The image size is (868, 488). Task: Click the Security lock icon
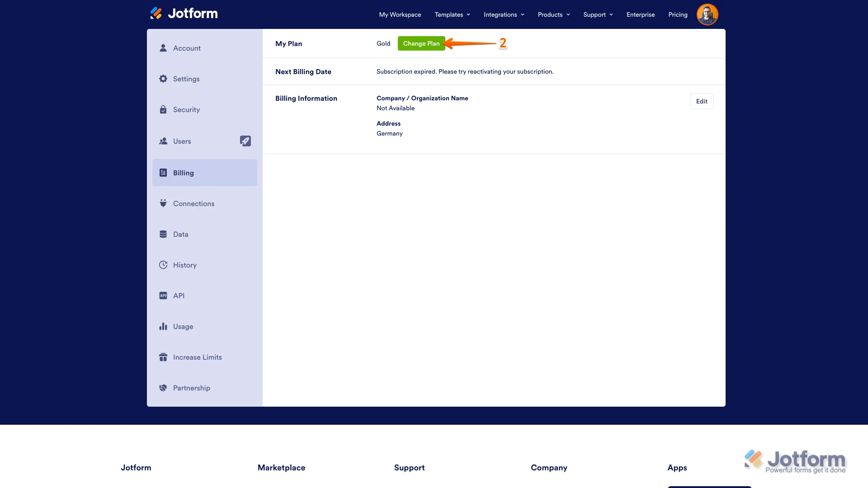coord(163,110)
